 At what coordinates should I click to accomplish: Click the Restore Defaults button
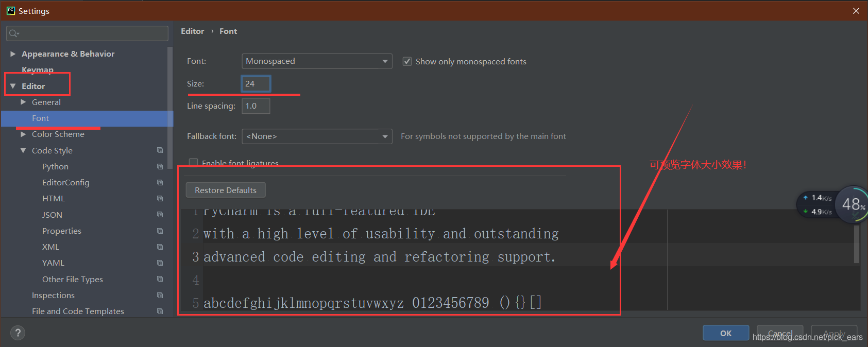(x=226, y=190)
